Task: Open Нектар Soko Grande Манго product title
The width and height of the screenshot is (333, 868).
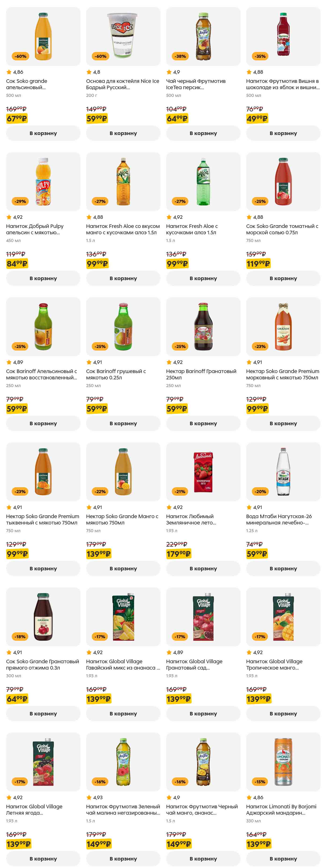Action: click(x=122, y=519)
